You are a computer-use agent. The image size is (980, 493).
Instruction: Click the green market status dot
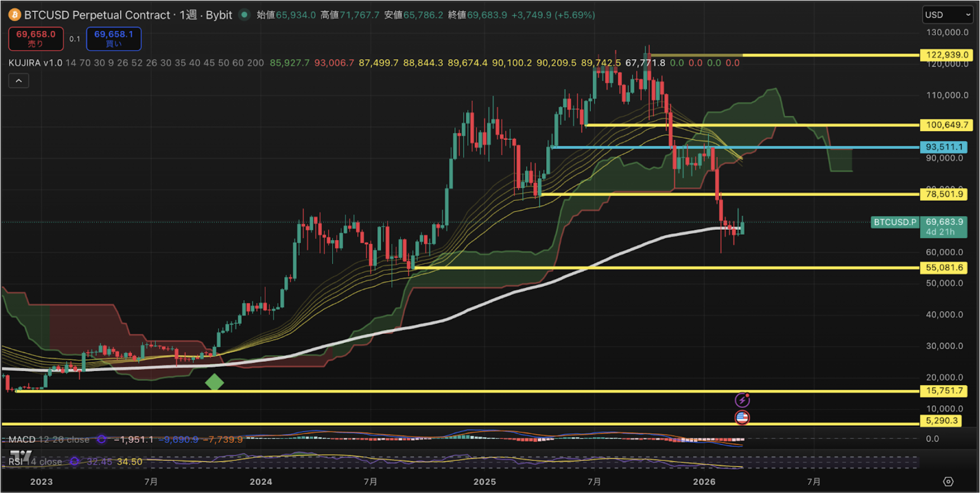pyautogui.click(x=244, y=15)
